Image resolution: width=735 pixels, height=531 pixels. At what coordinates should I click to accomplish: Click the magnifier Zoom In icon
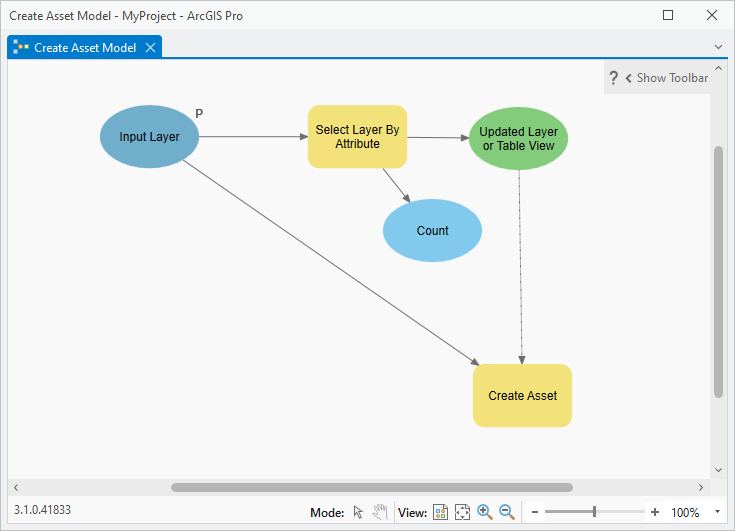pyautogui.click(x=485, y=512)
